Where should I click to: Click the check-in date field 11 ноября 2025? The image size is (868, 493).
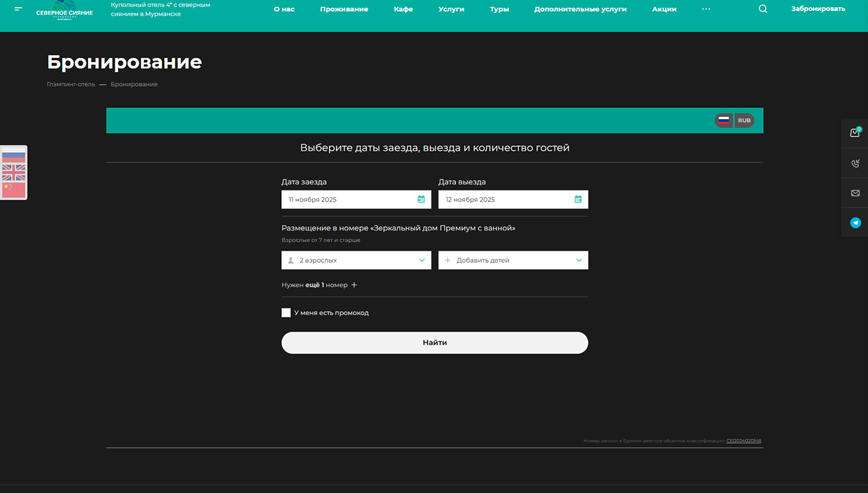(x=356, y=200)
